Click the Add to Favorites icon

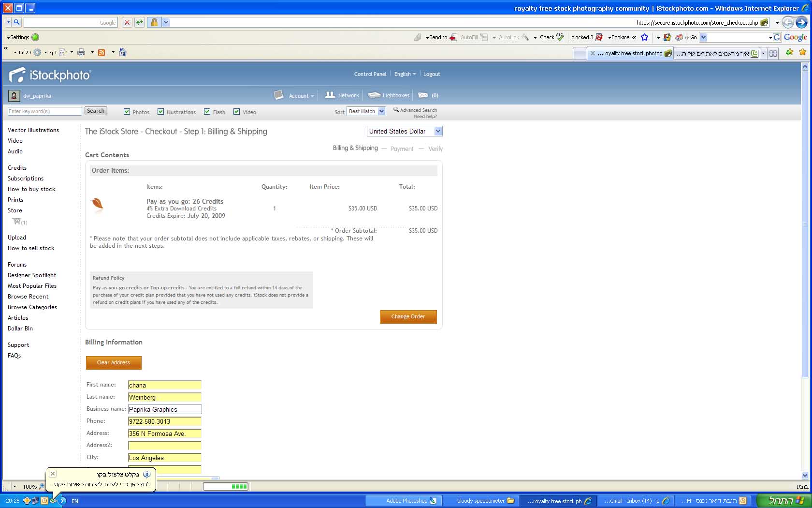point(789,52)
